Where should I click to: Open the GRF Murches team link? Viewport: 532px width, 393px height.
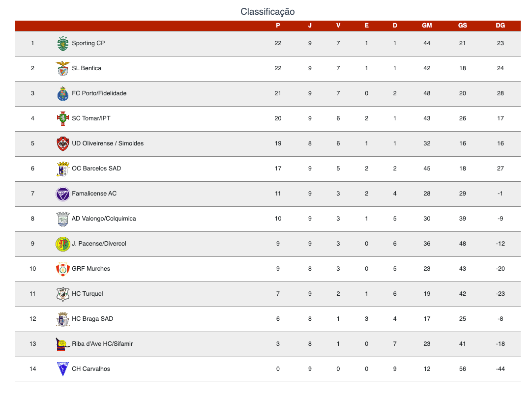91,269
